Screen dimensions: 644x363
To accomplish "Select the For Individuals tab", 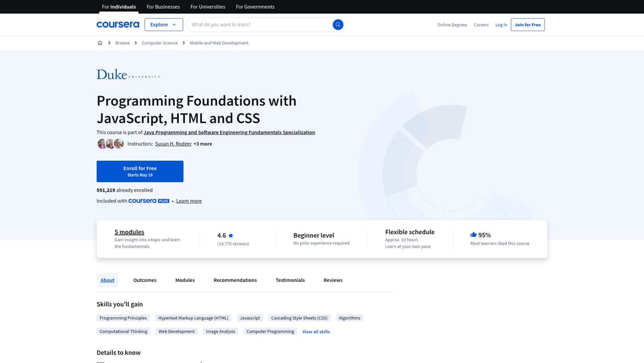I will 119,7.
